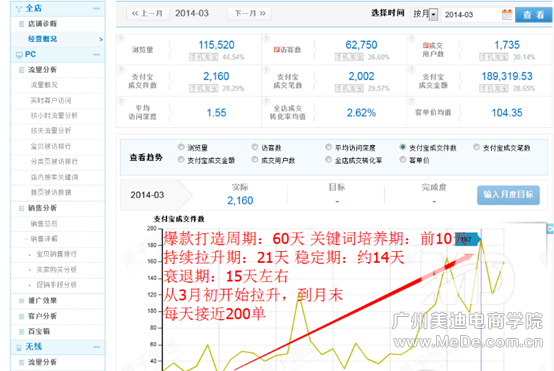Click help icon in 支付宝成交件数 cell
The width and height of the screenshot is (554, 371).
tap(121, 69)
